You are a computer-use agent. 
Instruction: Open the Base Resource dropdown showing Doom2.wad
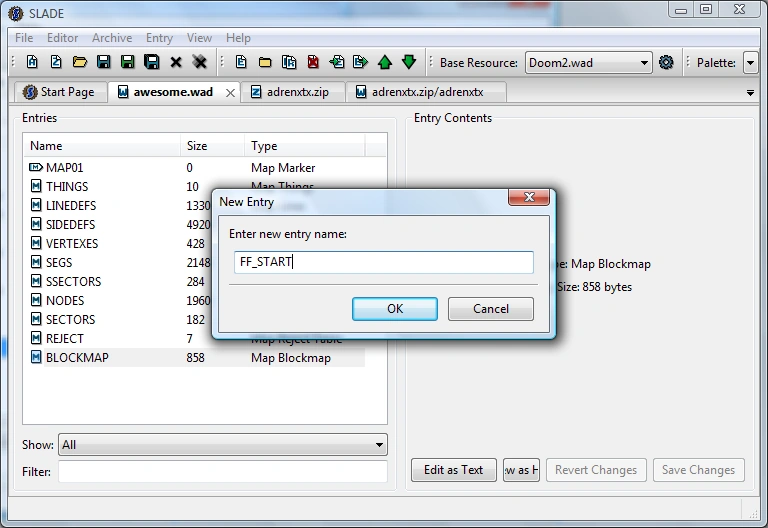pos(589,63)
